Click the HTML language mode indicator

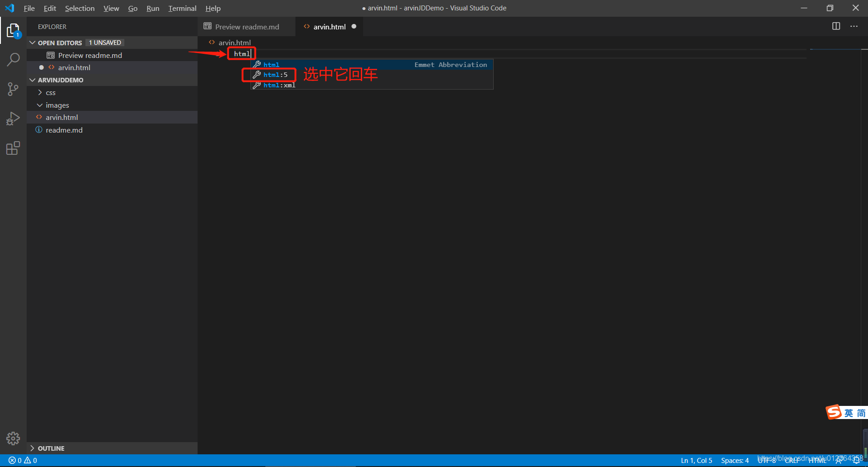pyautogui.click(x=817, y=460)
